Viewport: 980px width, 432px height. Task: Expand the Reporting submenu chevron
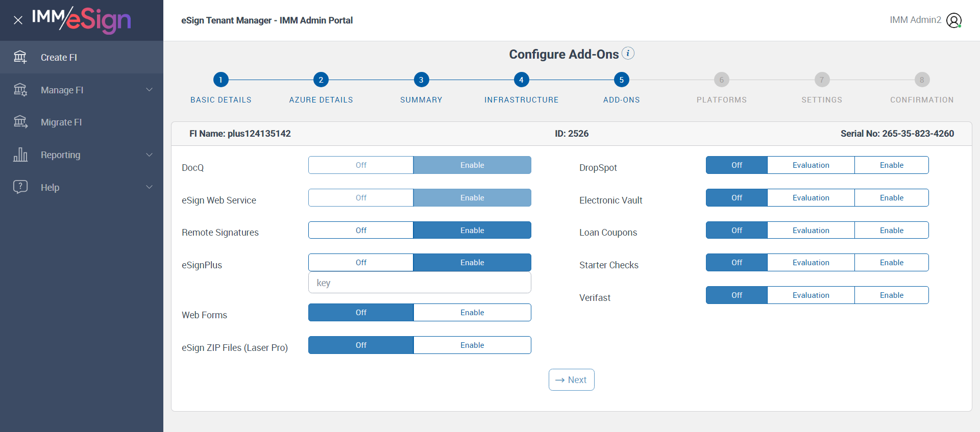[150, 155]
